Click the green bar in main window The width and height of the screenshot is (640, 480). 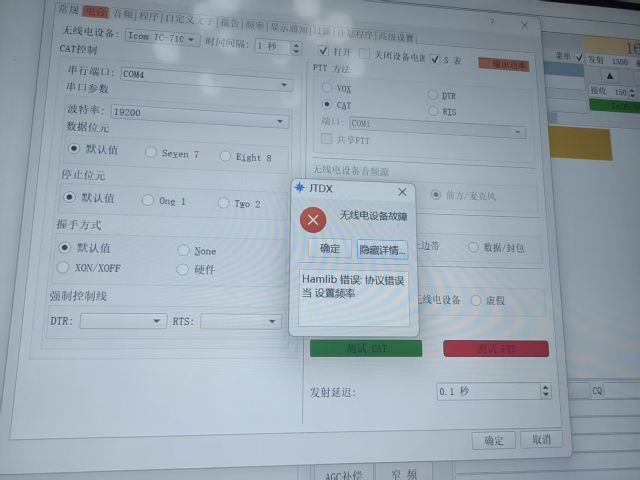click(614, 106)
